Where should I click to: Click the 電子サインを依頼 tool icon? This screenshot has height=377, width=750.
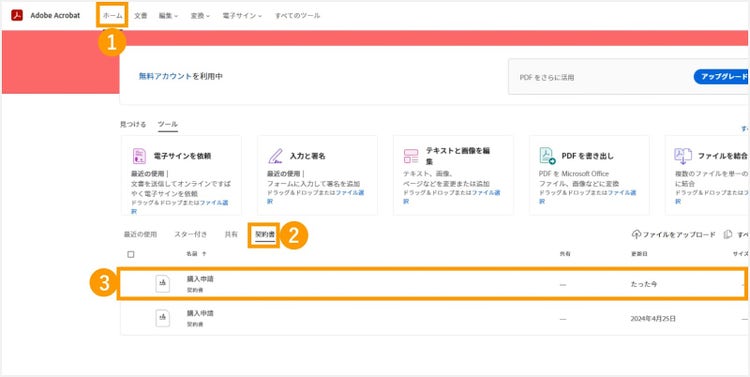coord(139,156)
